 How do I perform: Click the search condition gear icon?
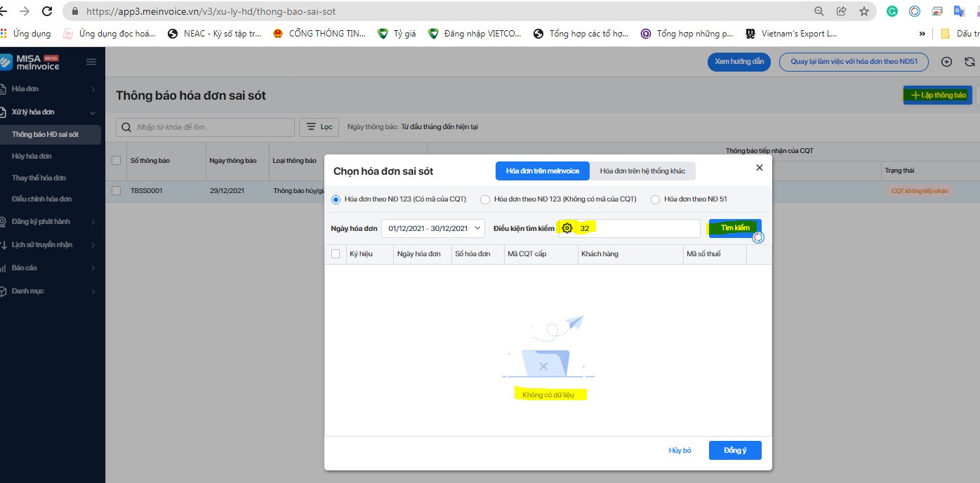click(x=567, y=228)
